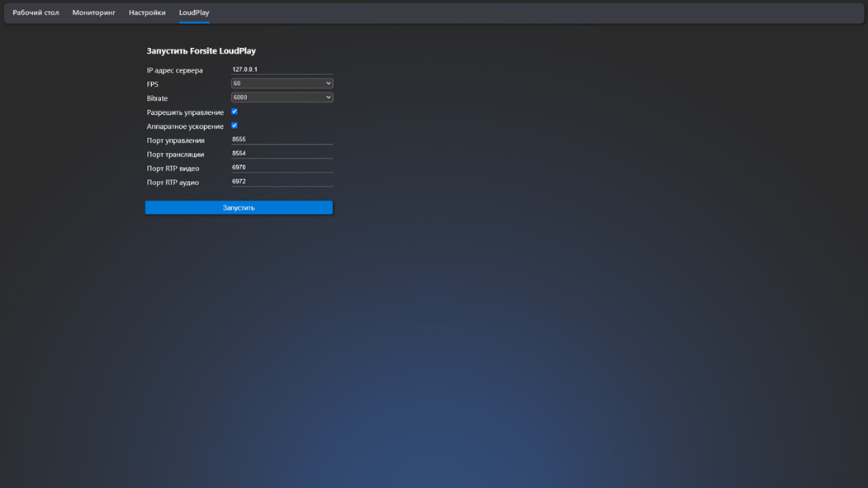The image size is (868, 488).
Task: Switch to the Мониторинг tab
Action: pos(93,12)
